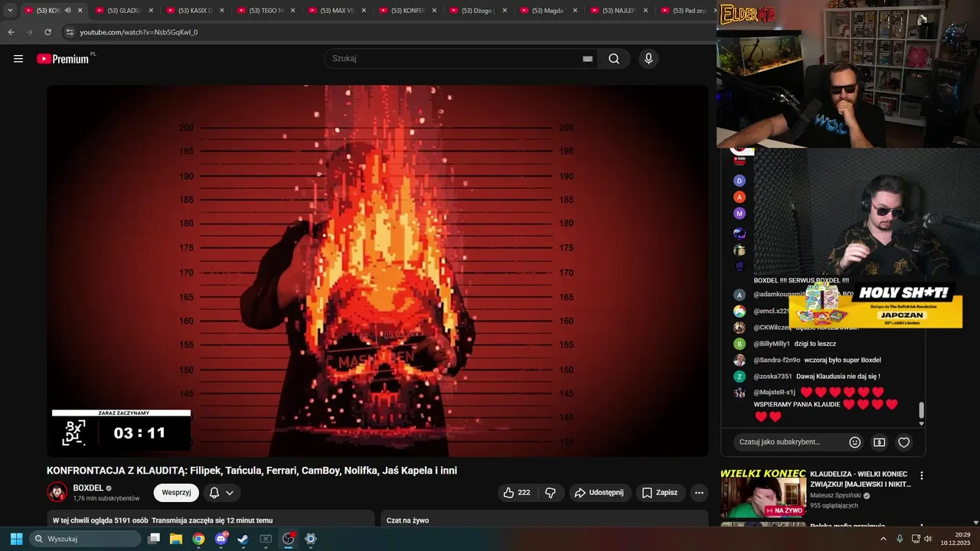Open Discord from taskbar
The image size is (980, 551).
pyautogui.click(x=221, y=539)
